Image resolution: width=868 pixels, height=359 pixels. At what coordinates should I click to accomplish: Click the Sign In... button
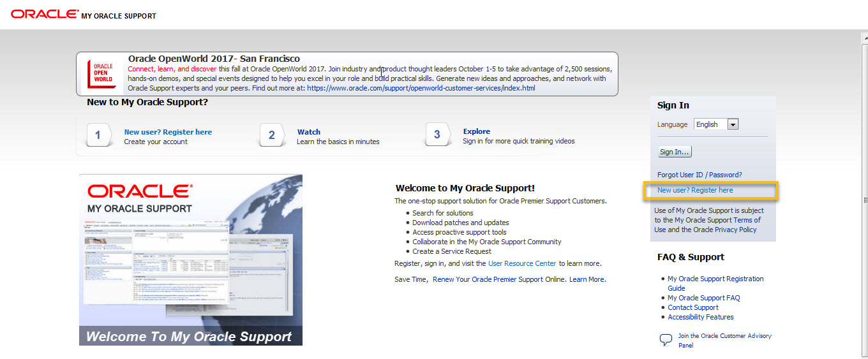(x=675, y=152)
